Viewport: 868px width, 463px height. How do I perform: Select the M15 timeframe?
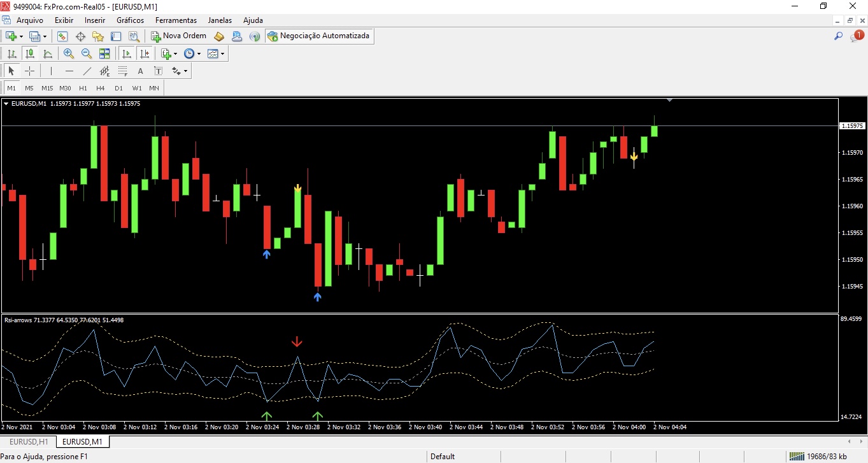(x=47, y=88)
